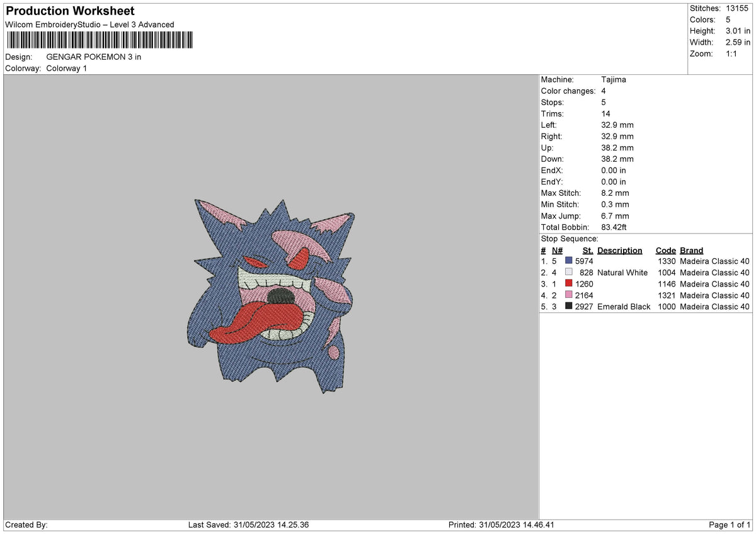Click the red color swatch code 1146
The image size is (756, 534).
pyautogui.click(x=569, y=283)
